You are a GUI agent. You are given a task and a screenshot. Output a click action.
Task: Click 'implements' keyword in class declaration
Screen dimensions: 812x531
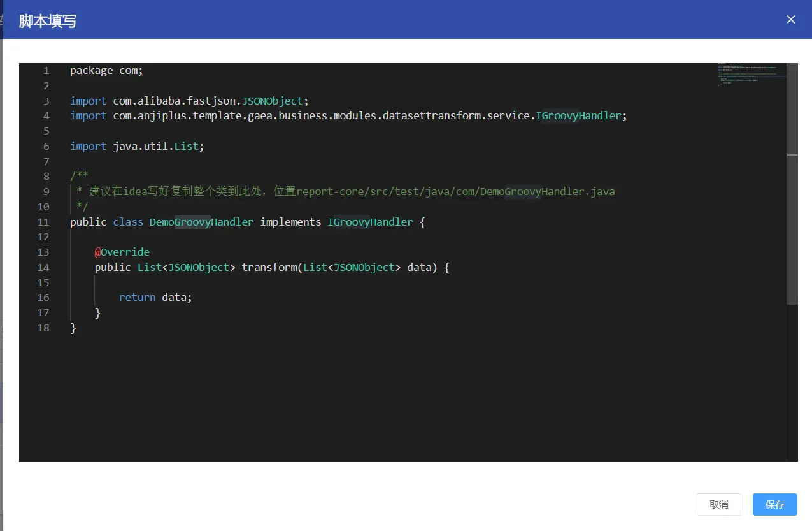(290, 222)
